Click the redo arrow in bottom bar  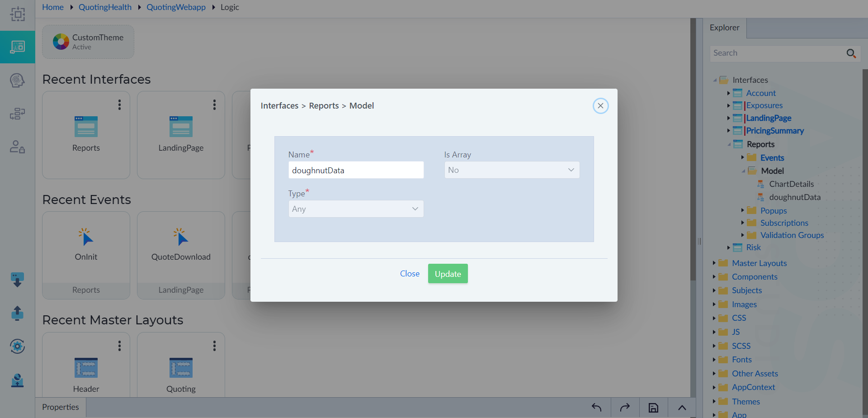coord(625,408)
